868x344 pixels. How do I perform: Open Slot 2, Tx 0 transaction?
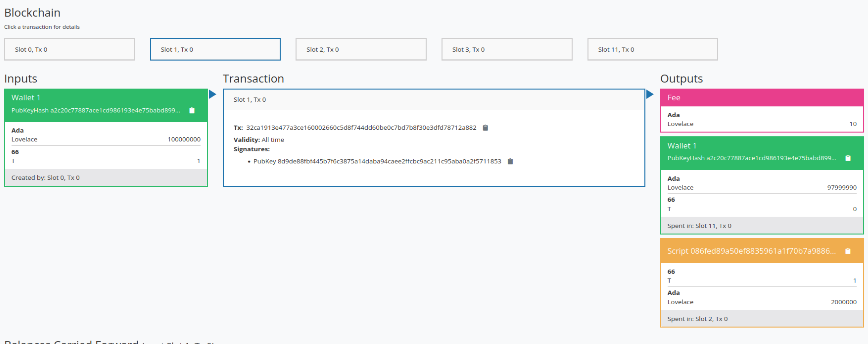tap(361, 50)
